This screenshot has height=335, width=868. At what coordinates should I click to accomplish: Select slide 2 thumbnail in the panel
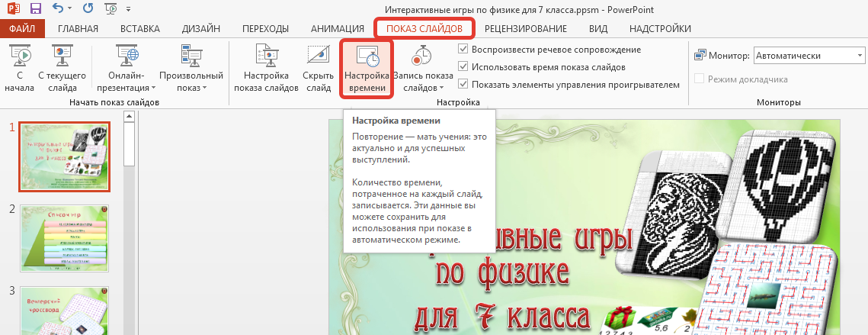tap(64, 237)
